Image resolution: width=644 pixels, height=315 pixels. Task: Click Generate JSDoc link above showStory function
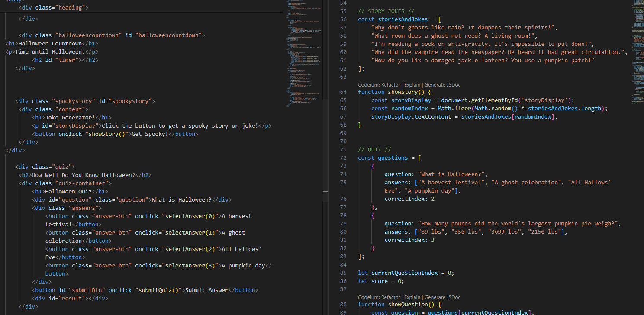(442, 85)
